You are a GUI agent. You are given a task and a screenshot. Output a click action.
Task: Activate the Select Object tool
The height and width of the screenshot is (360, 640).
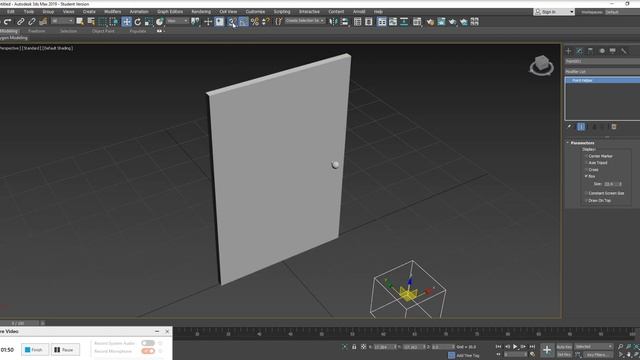(x=80, y=21)
